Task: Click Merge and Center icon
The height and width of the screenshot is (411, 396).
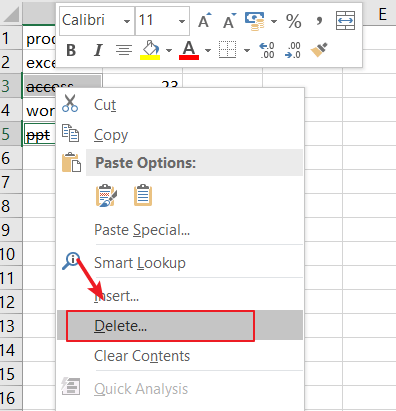Action: click(345, 20)
